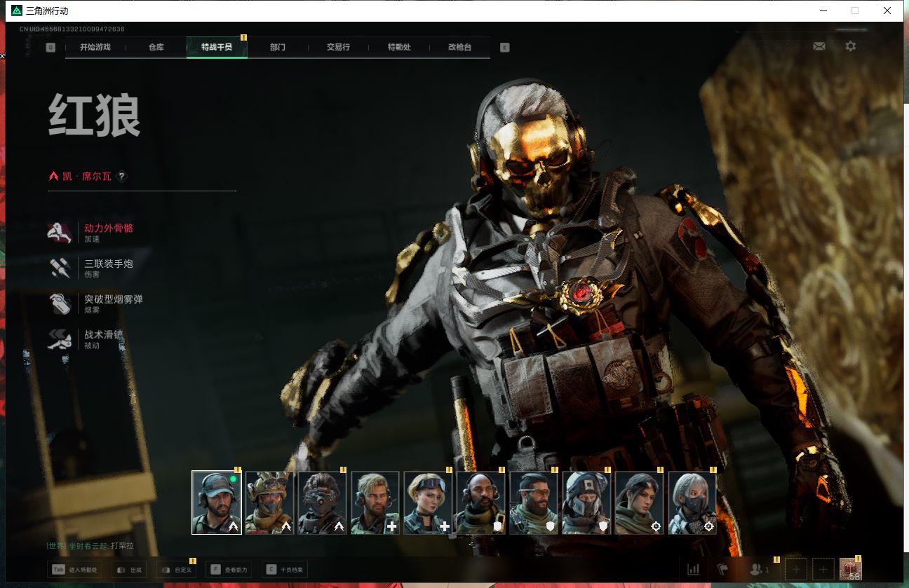This screenshot has width=909, height=588.
Task: Click the 查看能力 button
Action: [229, 570]
